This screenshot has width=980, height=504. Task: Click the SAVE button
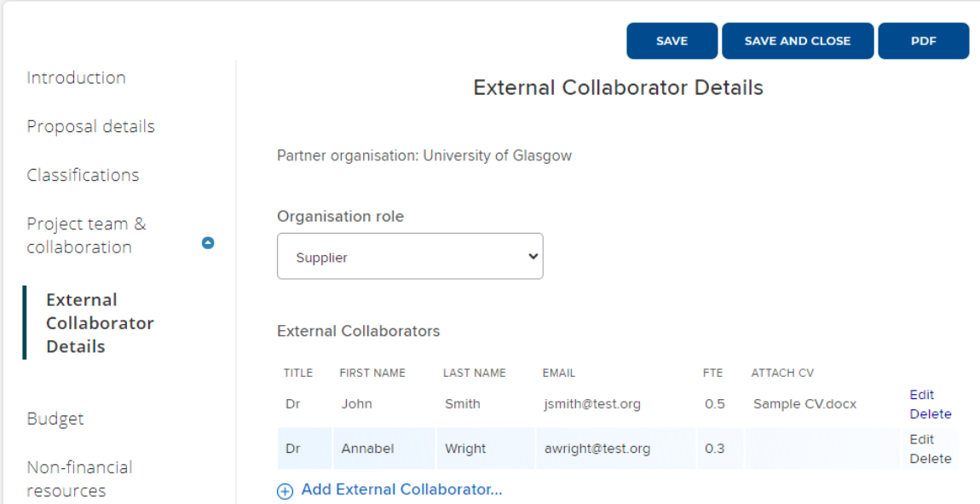pos(672,41)
